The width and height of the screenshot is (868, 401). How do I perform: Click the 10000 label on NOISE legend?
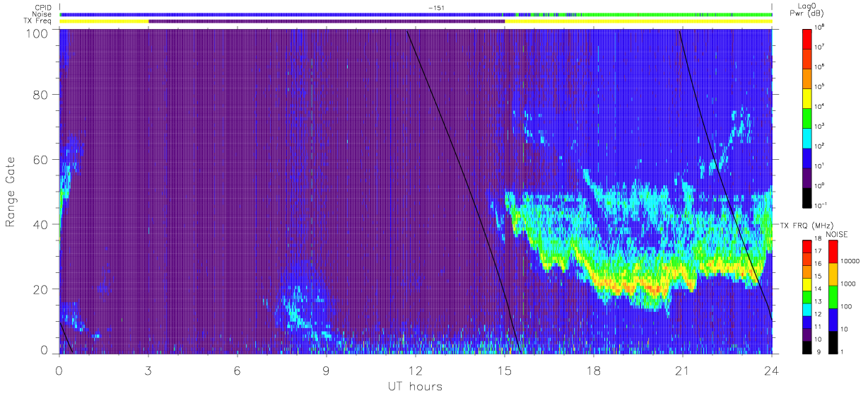click(x=850, y=262)
